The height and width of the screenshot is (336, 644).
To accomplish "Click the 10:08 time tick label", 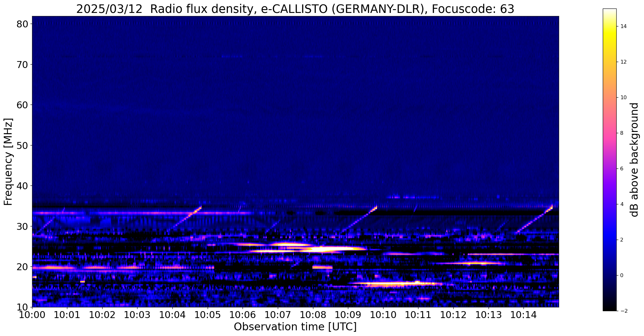I will [313, 315].
